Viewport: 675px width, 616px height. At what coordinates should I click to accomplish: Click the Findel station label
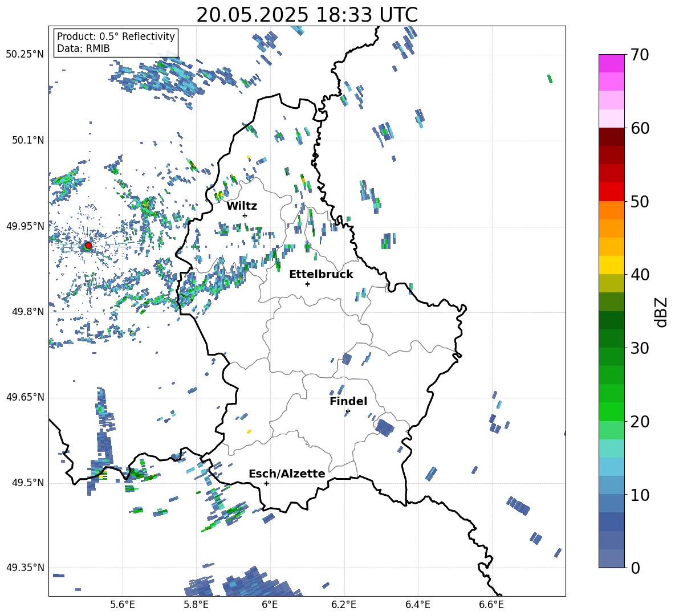348,401
